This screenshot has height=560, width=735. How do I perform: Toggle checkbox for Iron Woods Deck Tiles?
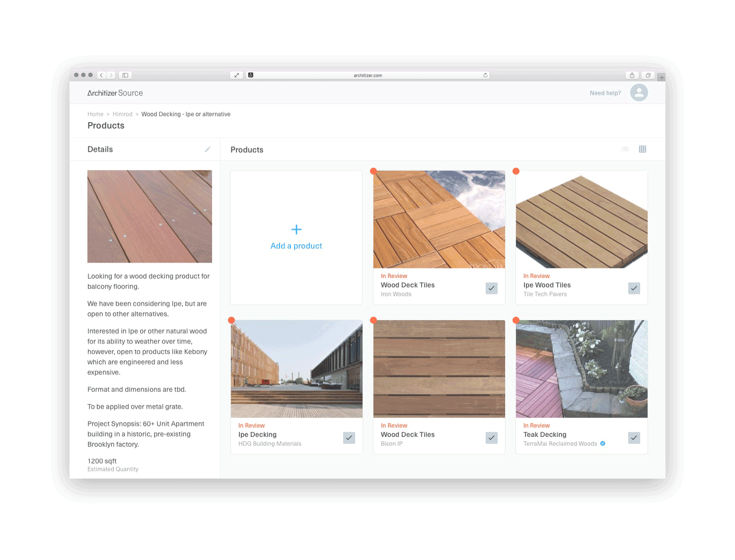click(492, 288)
